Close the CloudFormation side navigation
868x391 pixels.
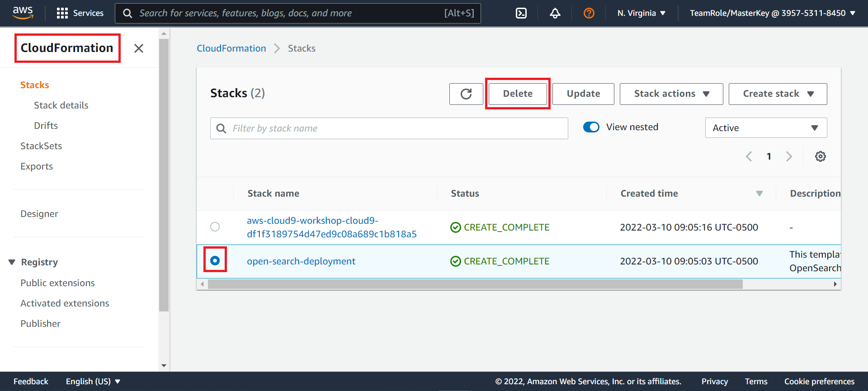point(139,48)
